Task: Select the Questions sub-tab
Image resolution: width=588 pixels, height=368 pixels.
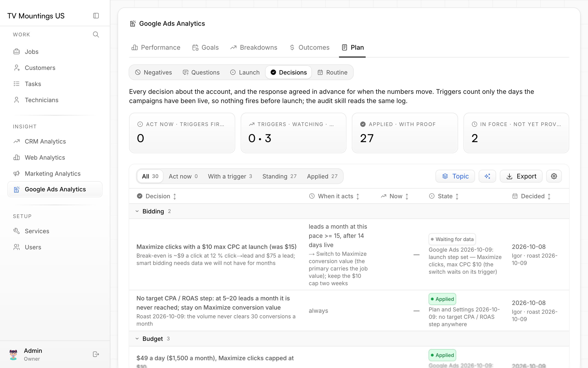Action: [201, 72]
